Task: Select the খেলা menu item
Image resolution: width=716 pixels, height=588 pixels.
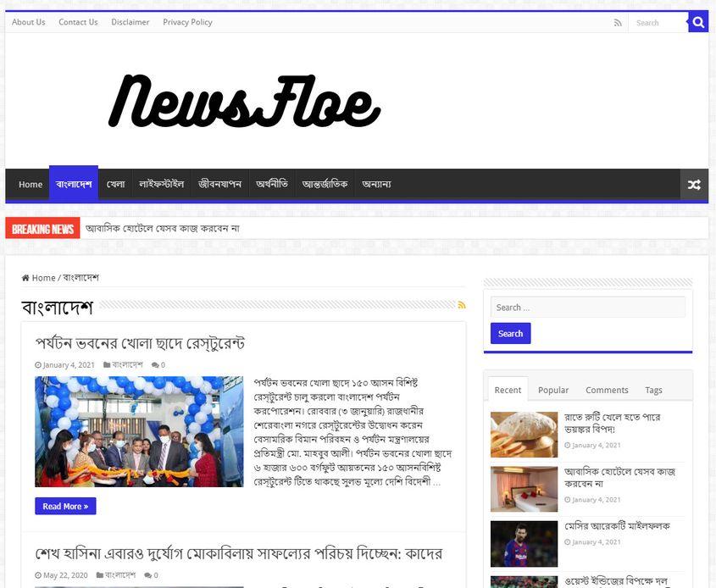Action: click(115, 185)
